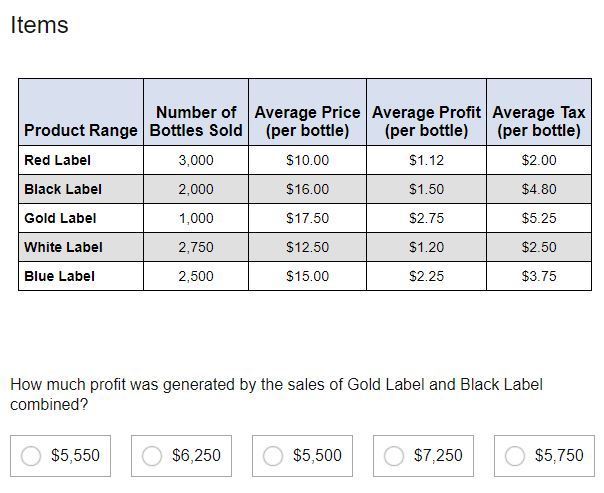Click the Number of Bottles Sold header

click(x=196, y=121)
